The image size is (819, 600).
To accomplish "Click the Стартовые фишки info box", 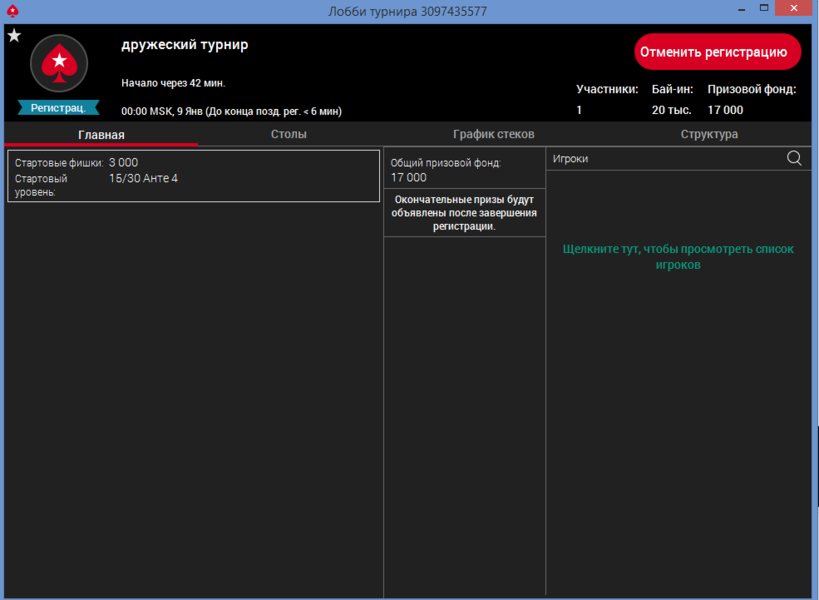I will (x=193, y=176).
